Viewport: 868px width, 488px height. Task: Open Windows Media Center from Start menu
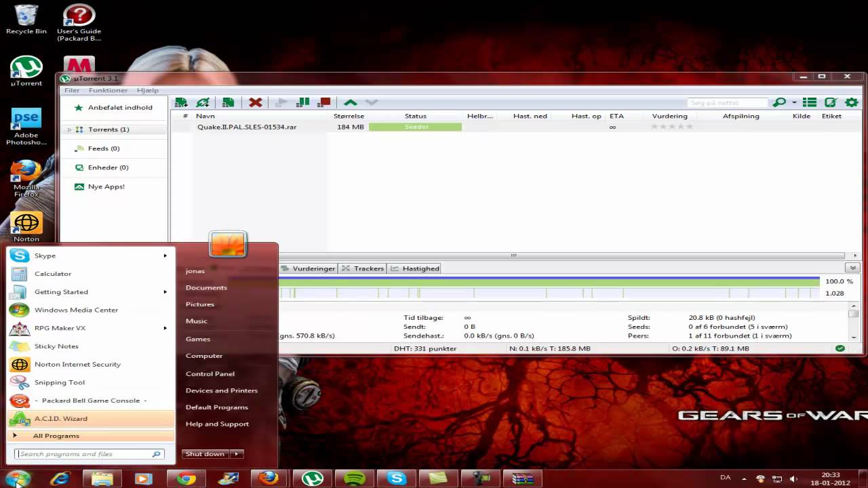click(x=91, y=310)
